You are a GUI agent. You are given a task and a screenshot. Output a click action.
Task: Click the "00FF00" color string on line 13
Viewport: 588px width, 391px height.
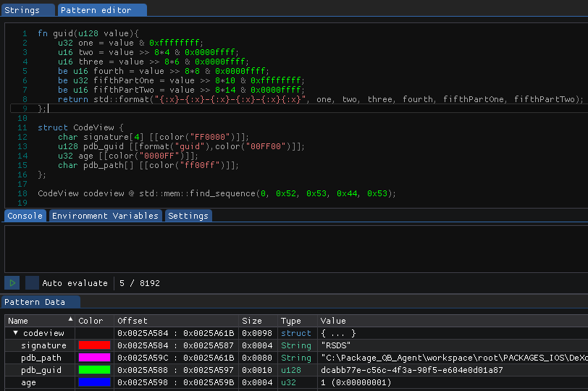coord(266,146)
